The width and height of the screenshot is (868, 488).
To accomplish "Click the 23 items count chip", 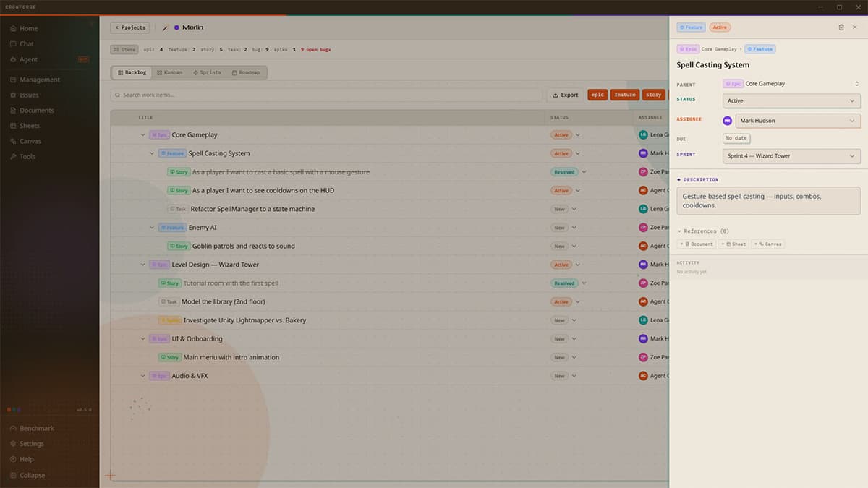I will (124, 50).
